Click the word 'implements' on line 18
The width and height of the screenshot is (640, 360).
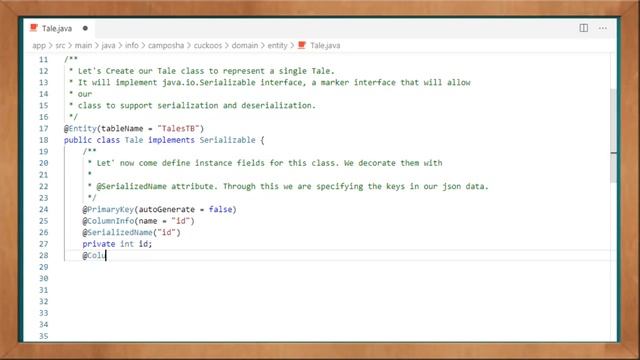tap(171, 140)
